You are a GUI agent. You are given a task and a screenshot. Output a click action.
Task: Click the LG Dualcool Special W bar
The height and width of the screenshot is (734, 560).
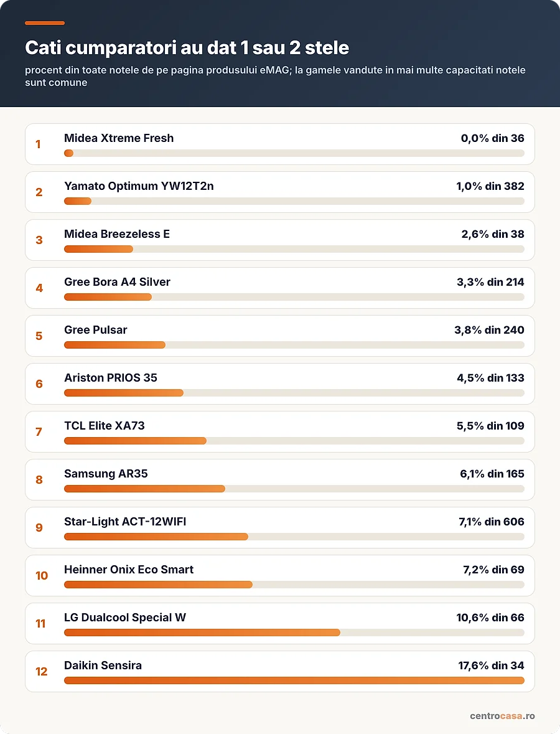tap(294, 633)
